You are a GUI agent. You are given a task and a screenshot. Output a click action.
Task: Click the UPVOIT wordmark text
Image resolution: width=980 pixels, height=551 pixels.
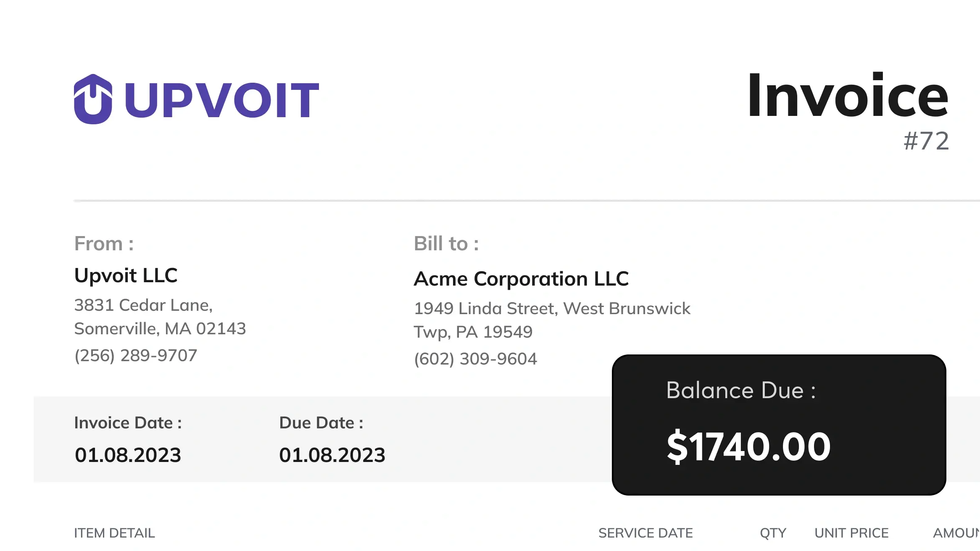pyautogui.click(x=222, y=100)
